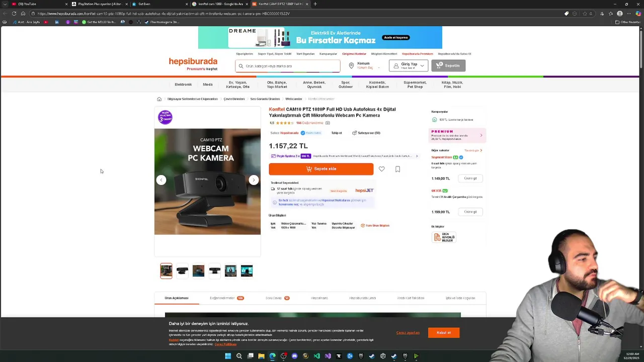Click the purple Visual Studio icon in the taskbar

point(328,356)
